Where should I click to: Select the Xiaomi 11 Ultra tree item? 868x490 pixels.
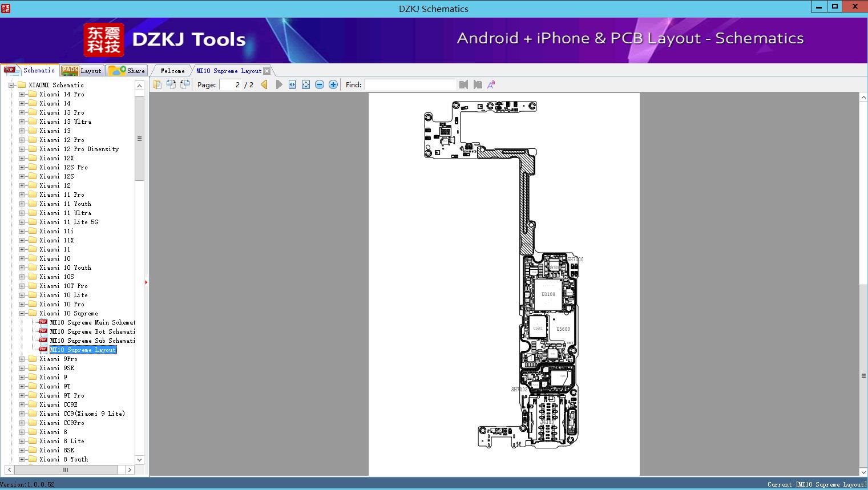65,213
